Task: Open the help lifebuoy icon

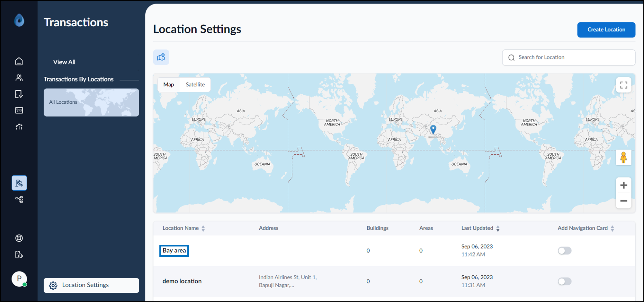Action: click(x=19, y=238)
